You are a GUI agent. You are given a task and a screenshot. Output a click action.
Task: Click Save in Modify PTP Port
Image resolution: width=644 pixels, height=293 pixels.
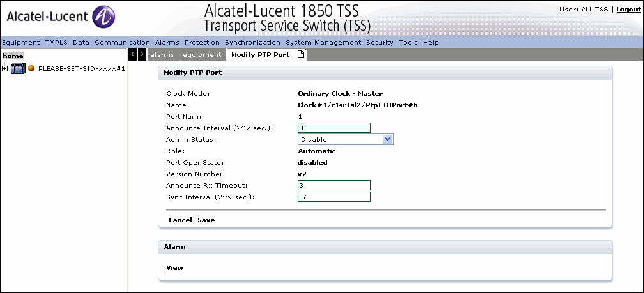[206, 220]
